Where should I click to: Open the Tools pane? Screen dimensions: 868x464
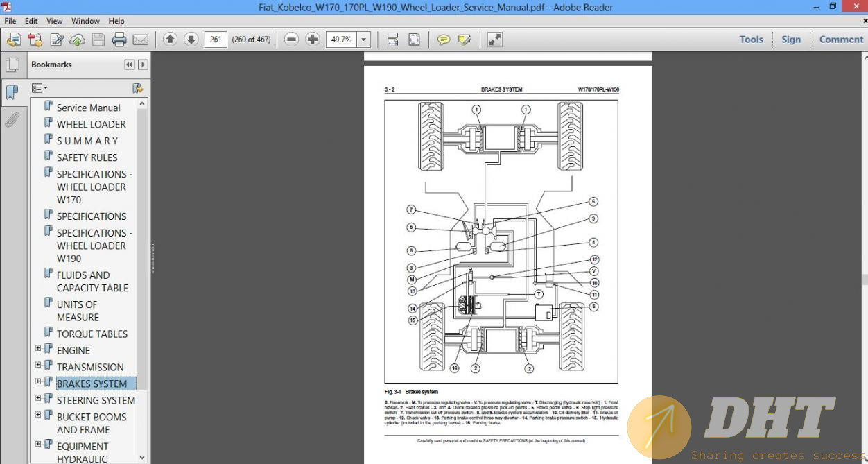(751, 40)
